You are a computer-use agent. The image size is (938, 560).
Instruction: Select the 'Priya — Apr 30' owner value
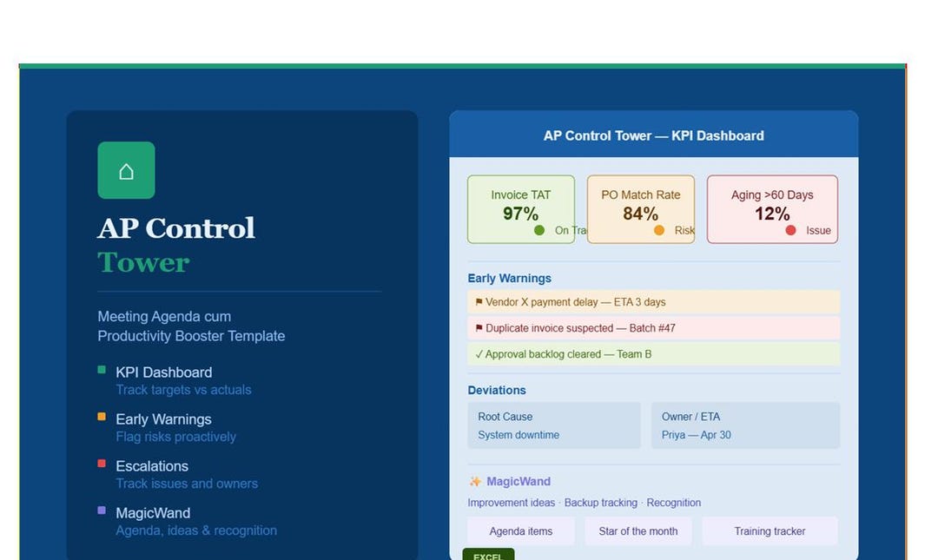tap(697, 435)
